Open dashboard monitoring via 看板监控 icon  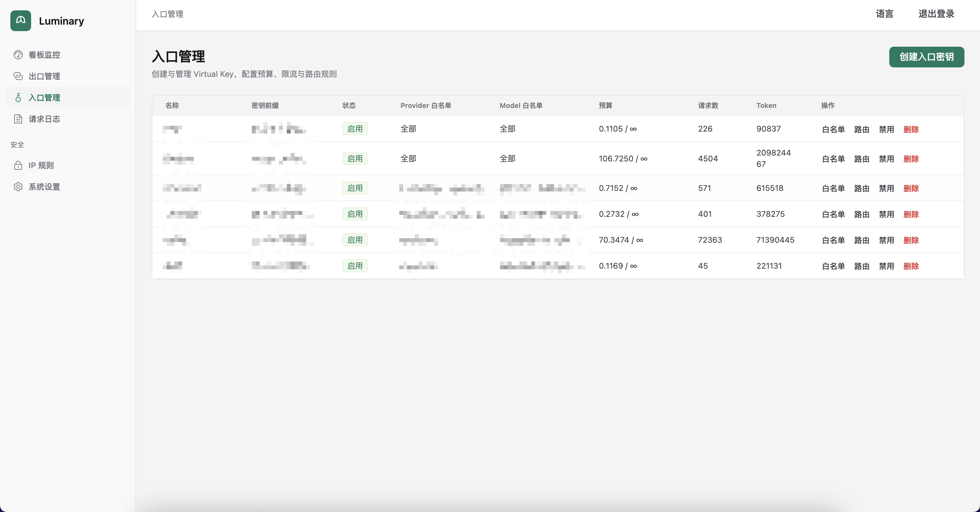click(18, 55)
